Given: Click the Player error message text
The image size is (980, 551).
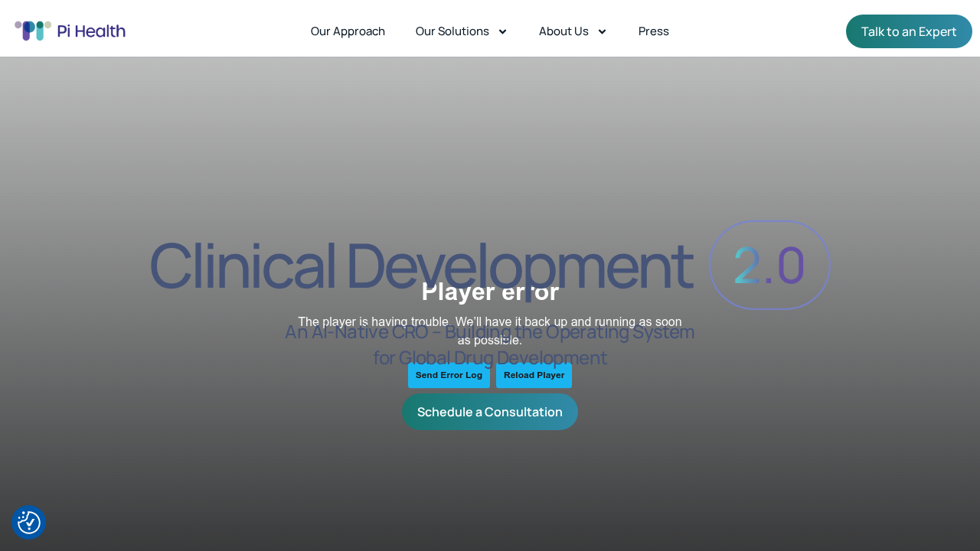Looking at the screenshot, I should pos(490,292).
